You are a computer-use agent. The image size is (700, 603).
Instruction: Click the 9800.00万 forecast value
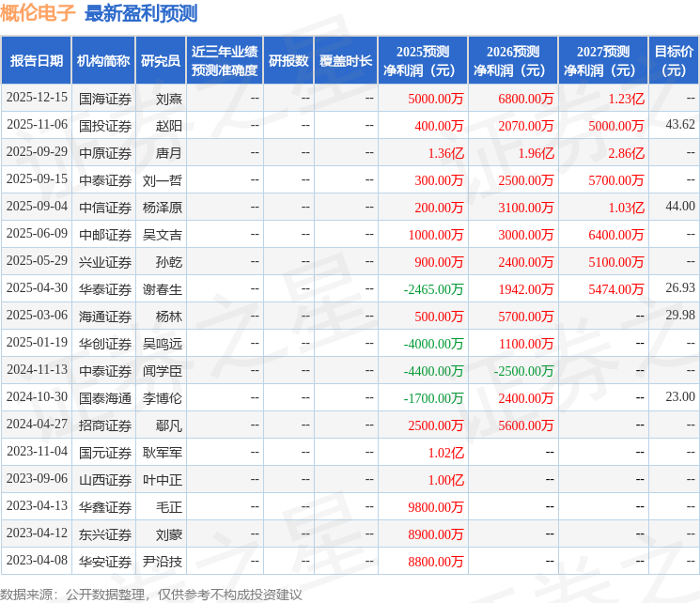pyautogui.click(x=436, y=507)
